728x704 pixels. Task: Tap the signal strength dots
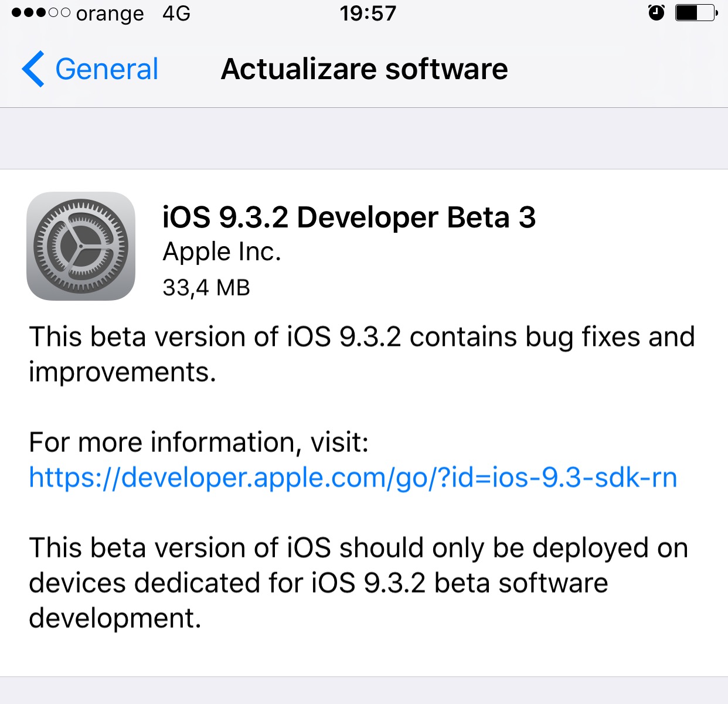point(40,12)
